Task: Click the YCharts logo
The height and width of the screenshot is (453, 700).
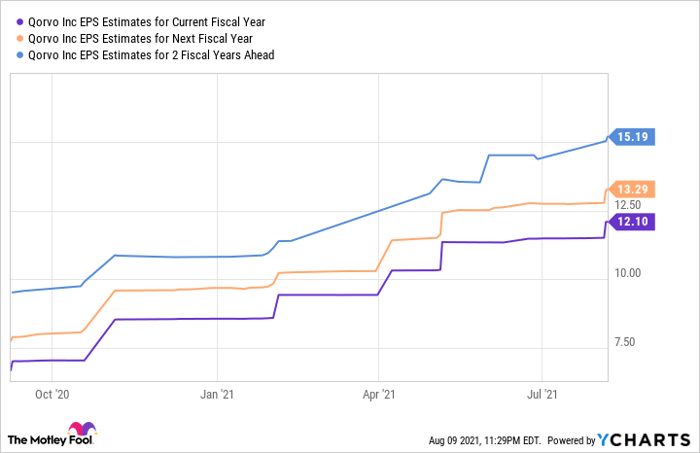Action: tap(645, 439)
